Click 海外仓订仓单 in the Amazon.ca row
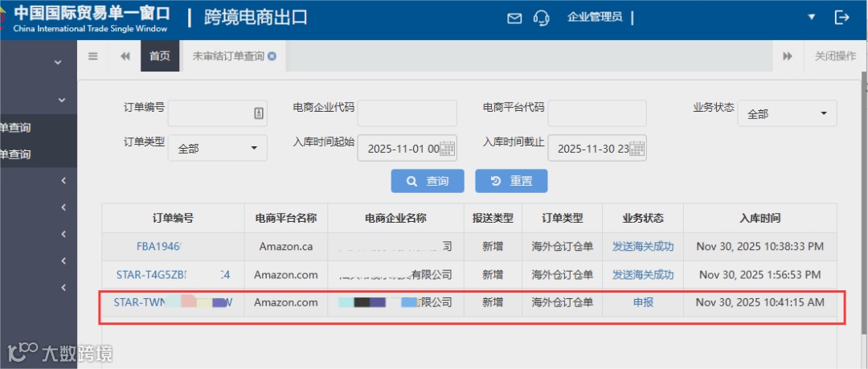This screenshot has width=868, height=369. point(563,247)
